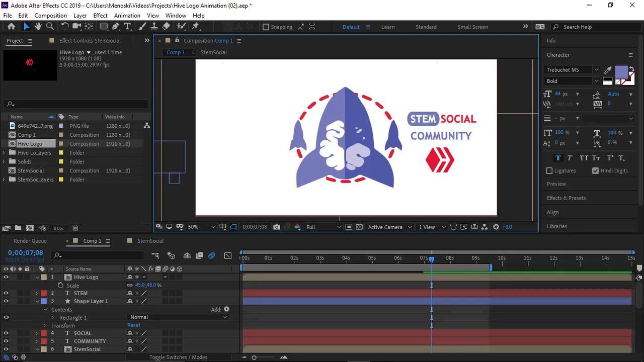Image resolution: width=644 pixels, height=362 pixels.
Task: Open the Layer menu
Action: pos(80,16)
